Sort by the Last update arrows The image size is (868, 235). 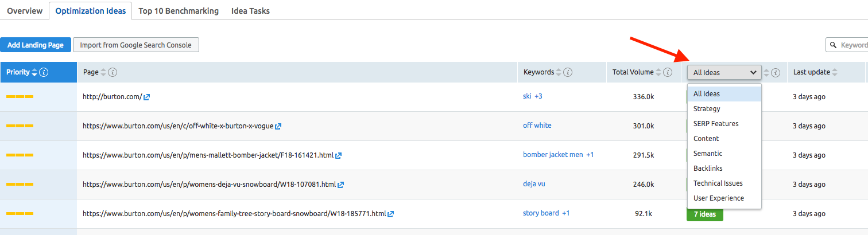[x=835, y=73]
